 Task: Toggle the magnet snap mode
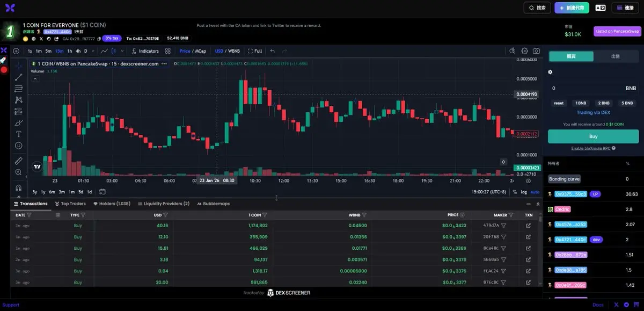(19, 187)
